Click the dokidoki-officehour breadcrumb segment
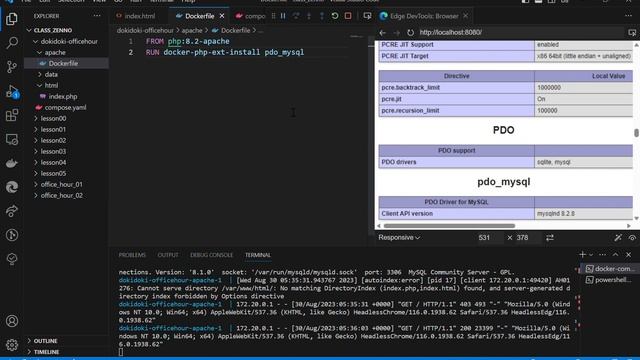The image size is (640, 360). click(x=145, y=30)
